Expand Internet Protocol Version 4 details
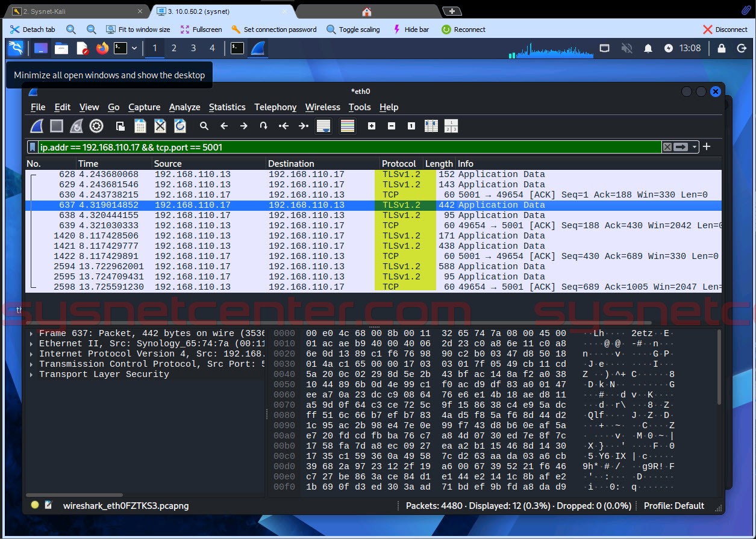Screen dimensions: 756x539 (x=31, y=354)
